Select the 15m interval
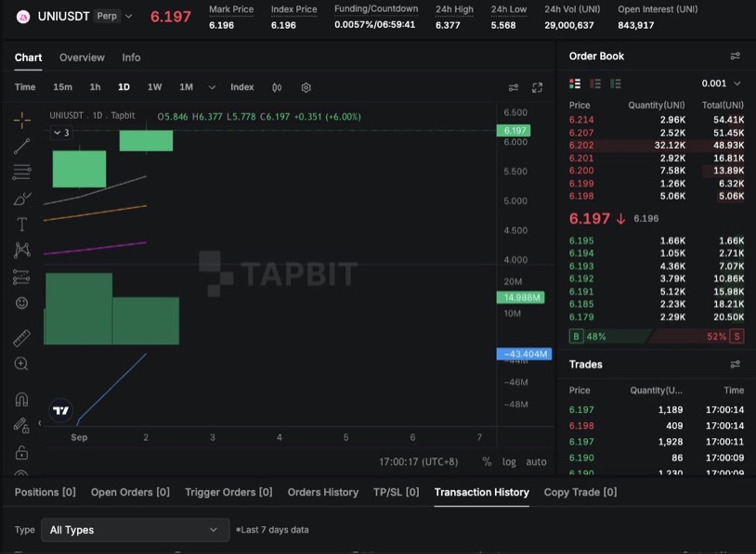Image resolution: width=756 pixels, height=554 pixels. 62,87
